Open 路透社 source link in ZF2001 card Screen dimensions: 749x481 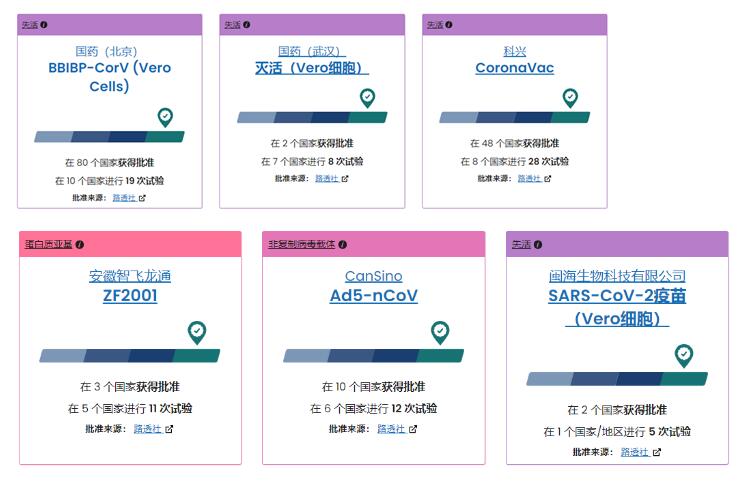tap(148, 429)
